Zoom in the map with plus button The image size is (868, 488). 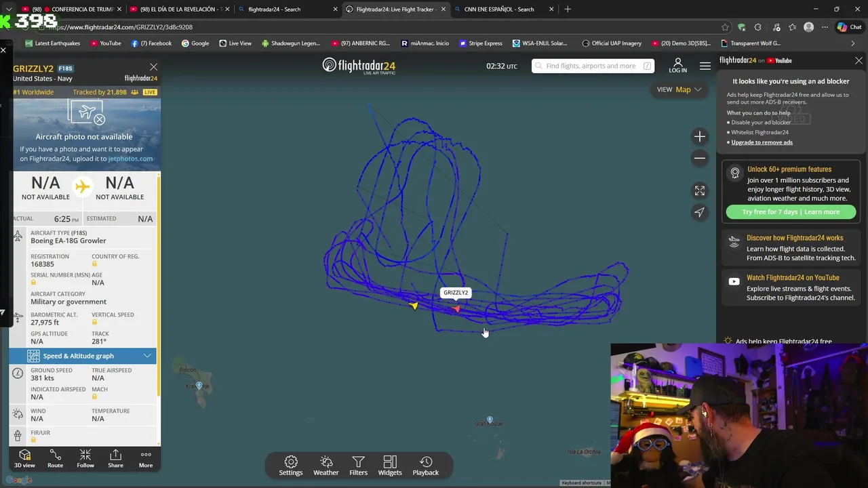click(700, 137)
